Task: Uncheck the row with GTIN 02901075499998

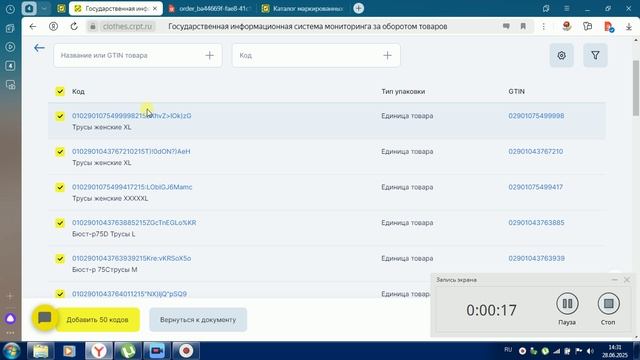Action: [60, 116]
